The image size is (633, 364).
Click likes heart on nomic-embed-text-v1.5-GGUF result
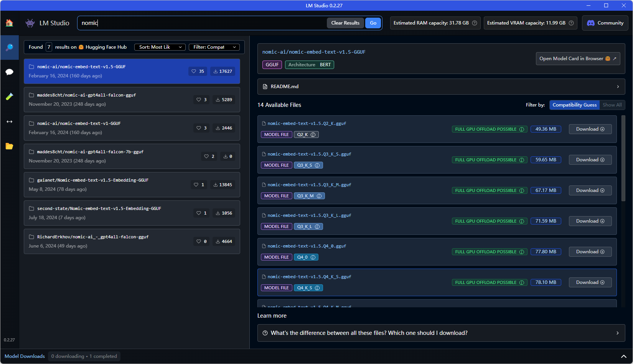[x=194, y=71]
